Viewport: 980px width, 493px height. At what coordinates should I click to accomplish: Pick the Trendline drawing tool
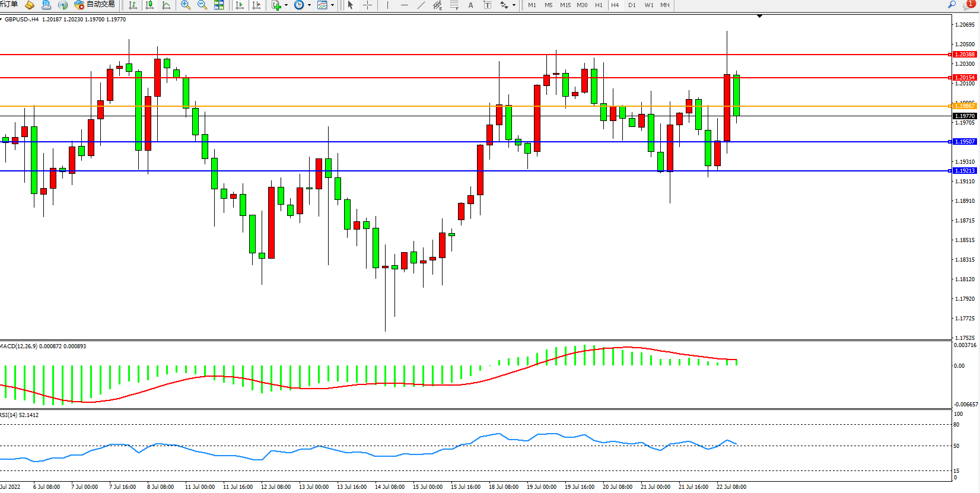pos(421,5)
